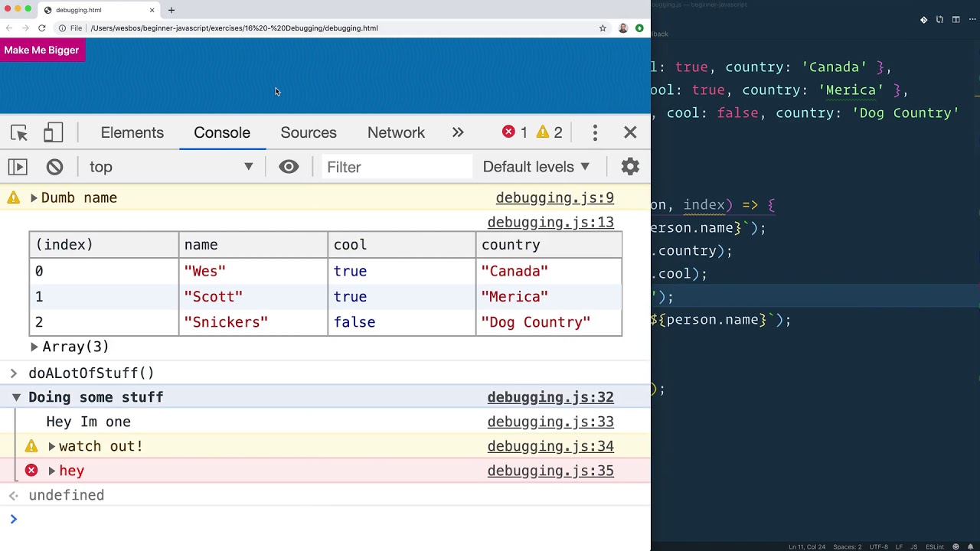Clear the console with the ban icon
This screenshot has width=980, height=551.
(54, 167)
